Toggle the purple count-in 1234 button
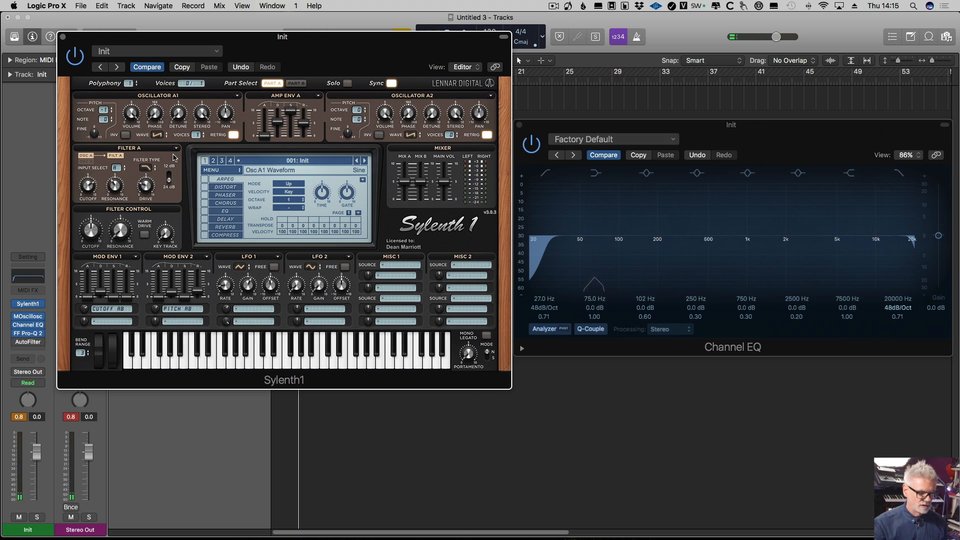Screen dimensions: 960x540 [x=618, y=37]
